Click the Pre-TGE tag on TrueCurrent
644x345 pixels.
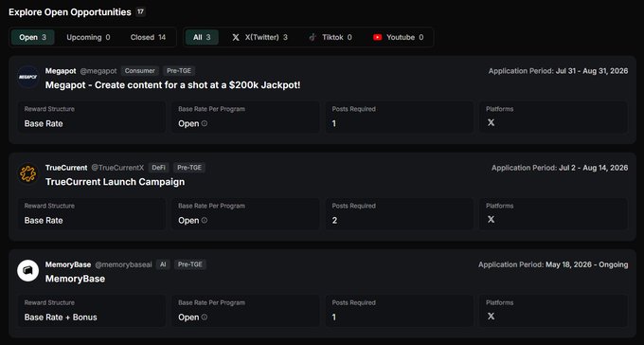(189, 168)
